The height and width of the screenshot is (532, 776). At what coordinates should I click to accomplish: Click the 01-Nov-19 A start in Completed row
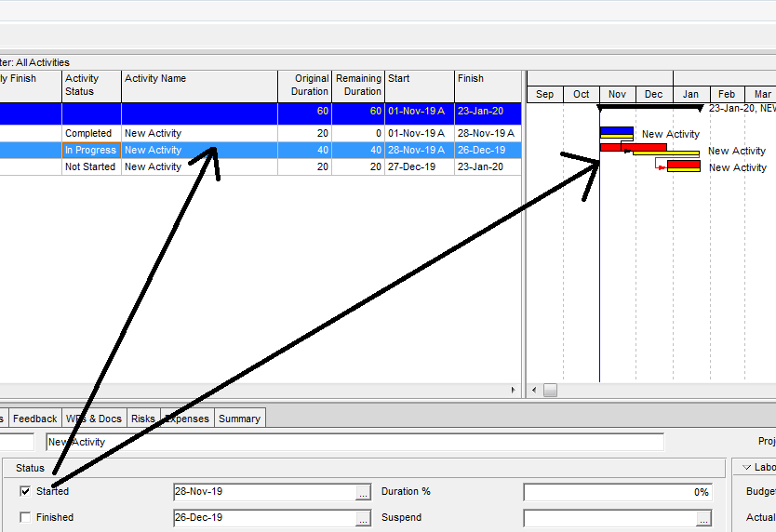pyautogui.click(x=420, y=133)
